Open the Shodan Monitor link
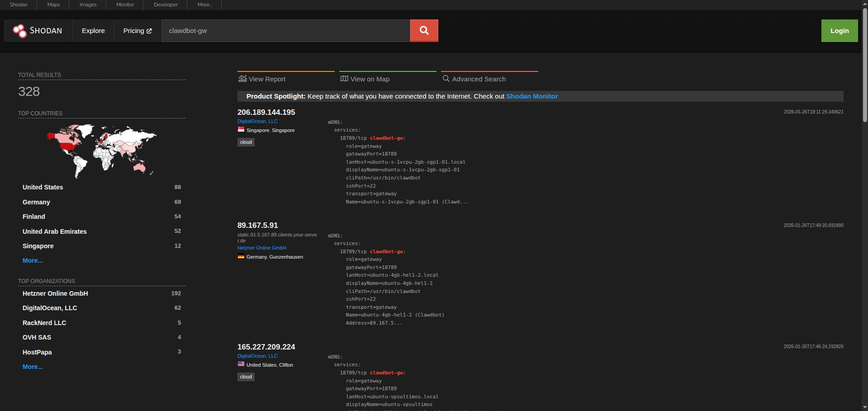Image resolution: width=868 pixels, height=411 pixels. coord(531,96)
